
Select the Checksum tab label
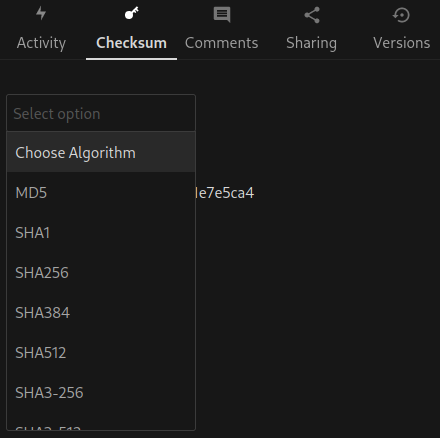(131, 43)
